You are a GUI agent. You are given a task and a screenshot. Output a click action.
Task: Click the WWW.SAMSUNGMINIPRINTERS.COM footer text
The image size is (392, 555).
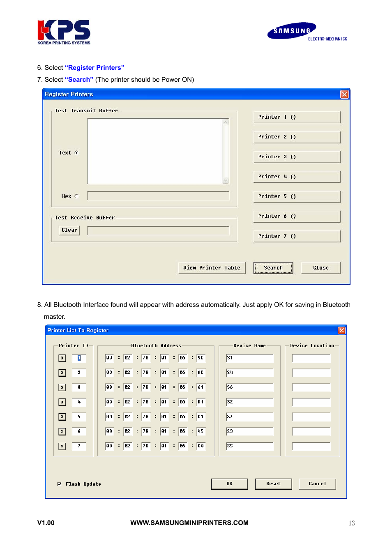coord(189,523)
